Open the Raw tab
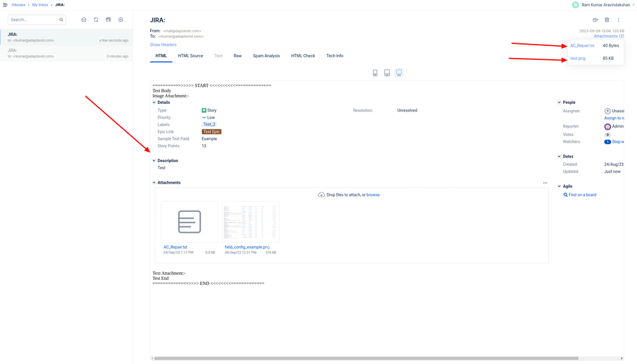 (x=237, y=56)
